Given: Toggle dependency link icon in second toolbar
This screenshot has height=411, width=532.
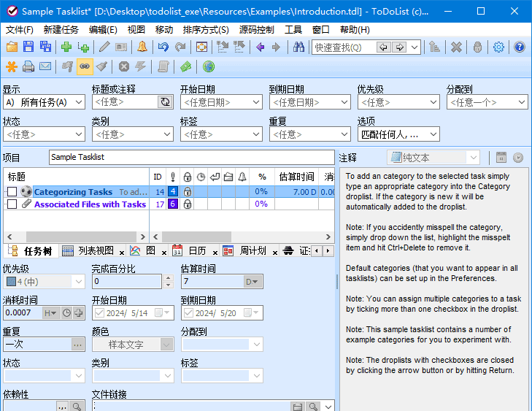Looking at the screenshot, I should click(x=85, y=66).
